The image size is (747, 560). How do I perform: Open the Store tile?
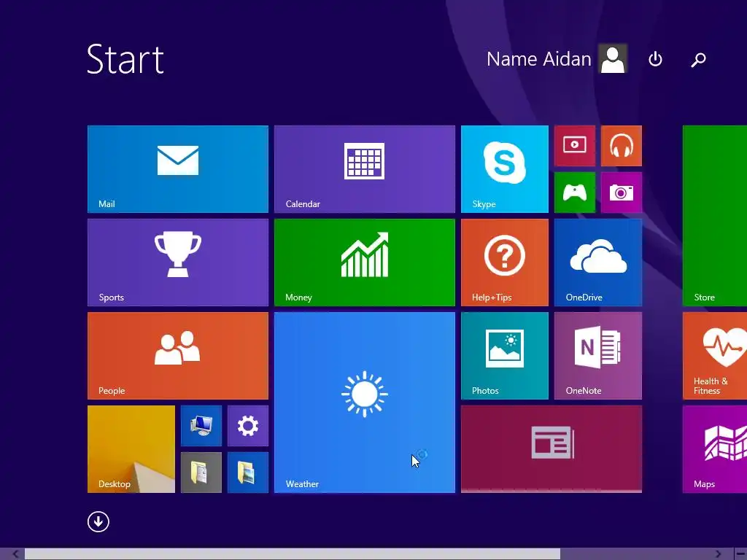(715, 216)
